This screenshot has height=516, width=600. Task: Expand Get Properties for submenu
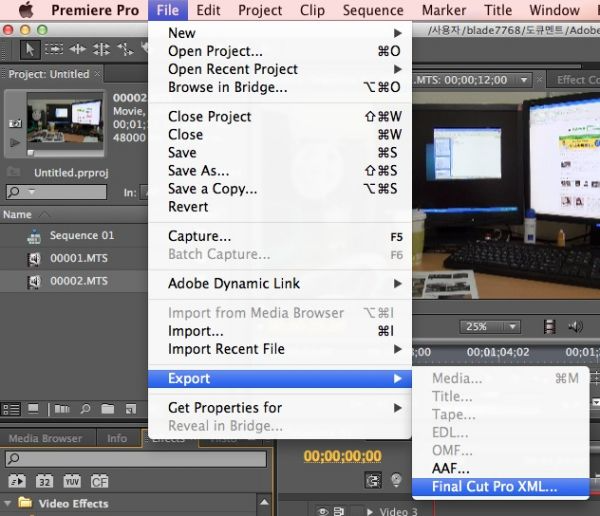tap(398, 408)
